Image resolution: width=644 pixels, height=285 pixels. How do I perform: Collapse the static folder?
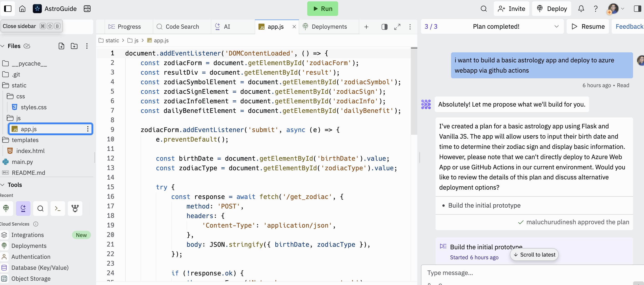(x=14, y=85)
